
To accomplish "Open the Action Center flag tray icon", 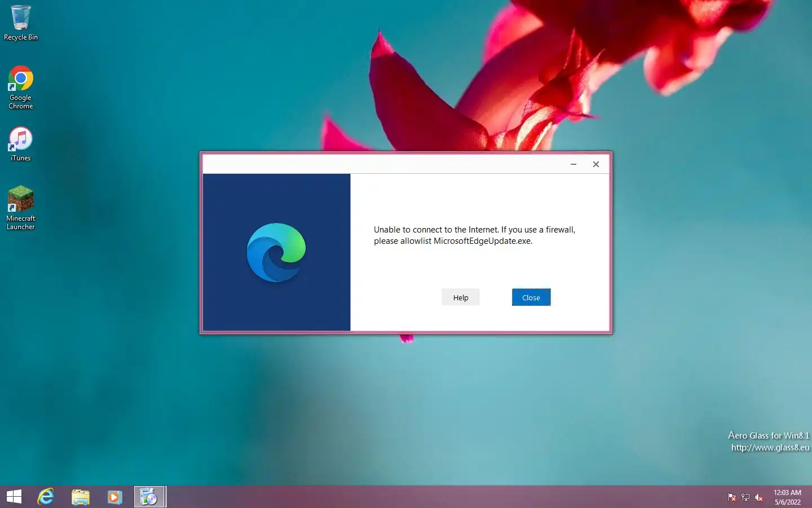I will tap(732, 497).
